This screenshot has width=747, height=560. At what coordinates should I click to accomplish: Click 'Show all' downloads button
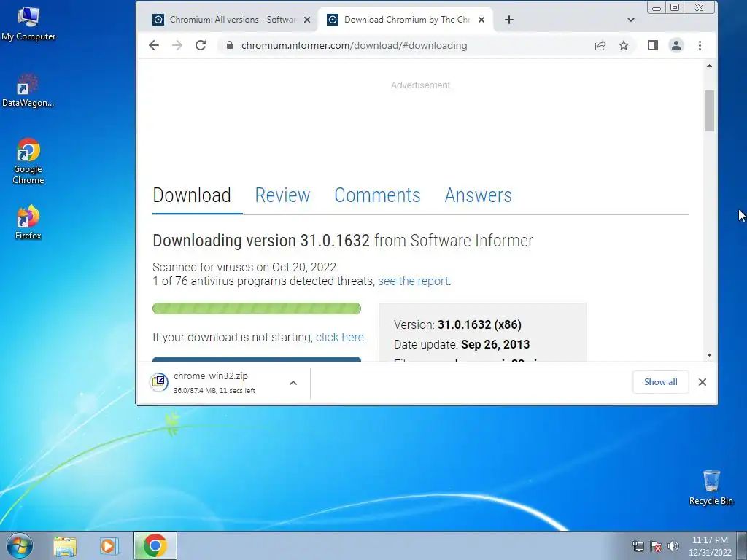(x=660, y=382)
